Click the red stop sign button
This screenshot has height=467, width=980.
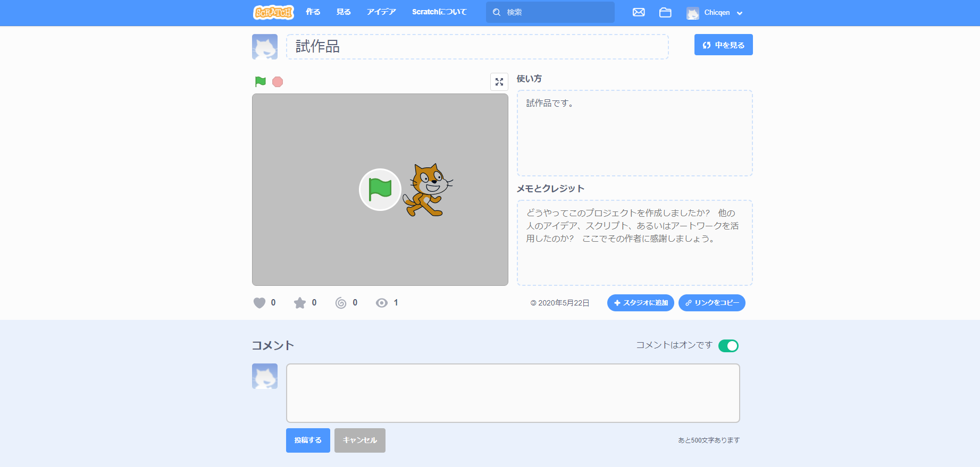(278, 82)
